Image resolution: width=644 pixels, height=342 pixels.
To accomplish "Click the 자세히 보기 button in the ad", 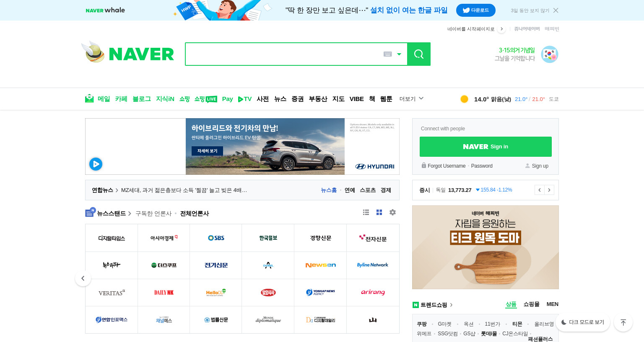I will click(x=207, y=151).
